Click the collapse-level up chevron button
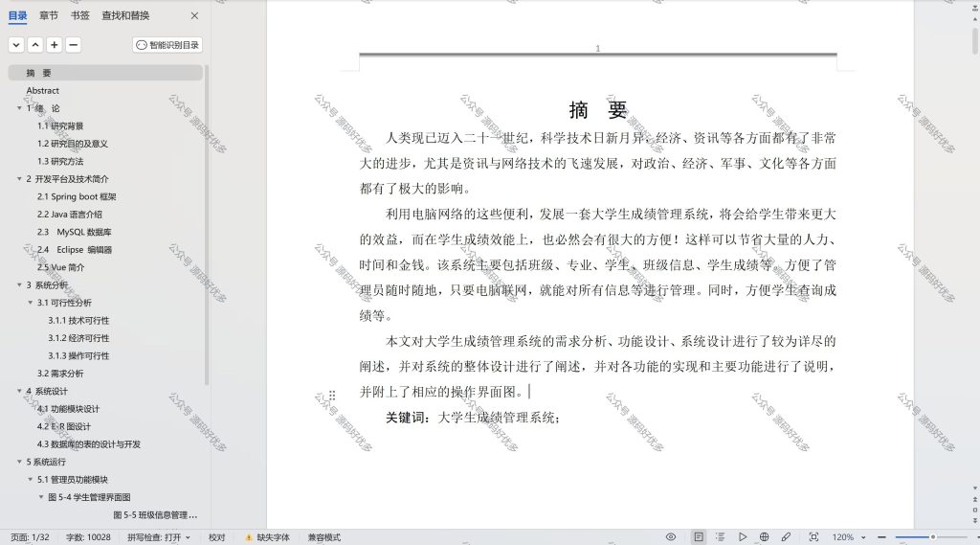Viewport: 980px width, 545px height. 35,45
